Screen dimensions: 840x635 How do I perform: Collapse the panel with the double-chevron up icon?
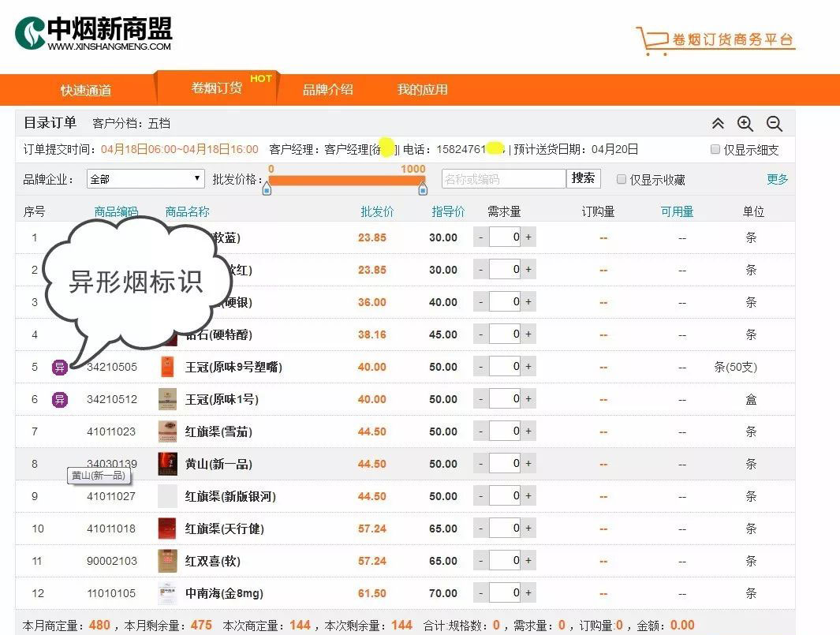coord(718,124)
